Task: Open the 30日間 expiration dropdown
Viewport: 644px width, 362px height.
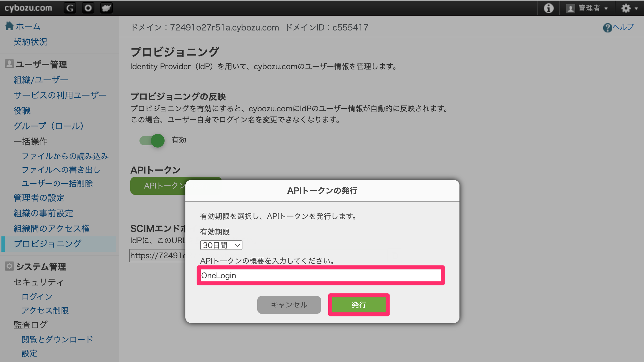Action: pyautogui.click(x=221, y=245)
